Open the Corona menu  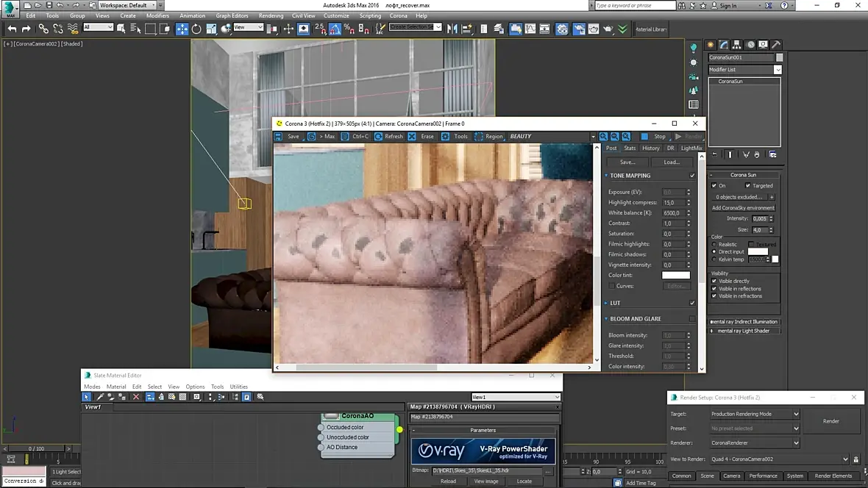tap(398, 15)
